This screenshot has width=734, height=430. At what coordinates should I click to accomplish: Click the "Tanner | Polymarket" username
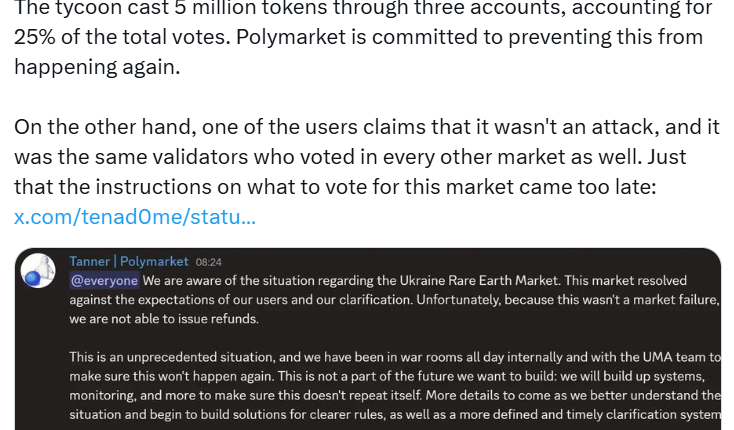tap(129, 261)
